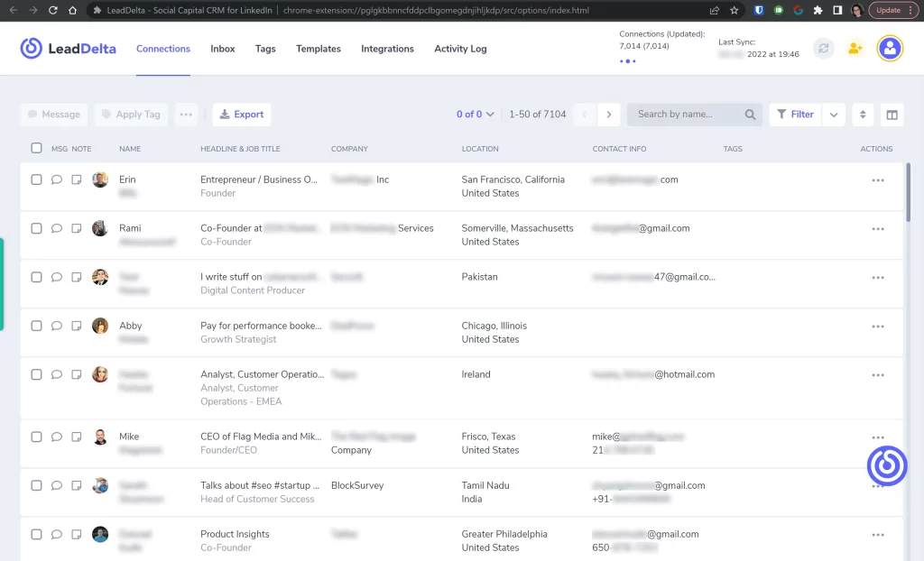Switch to the Inbox tab

coord(223,49)
